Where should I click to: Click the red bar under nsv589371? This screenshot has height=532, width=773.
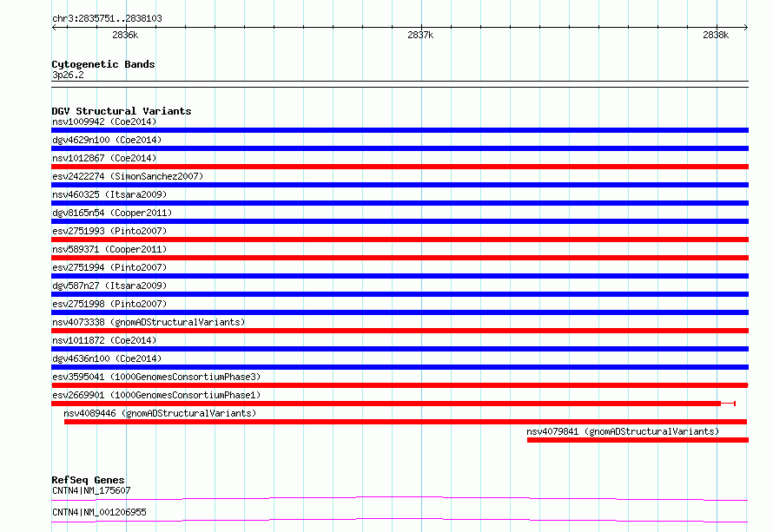click(x=400, y=258)
